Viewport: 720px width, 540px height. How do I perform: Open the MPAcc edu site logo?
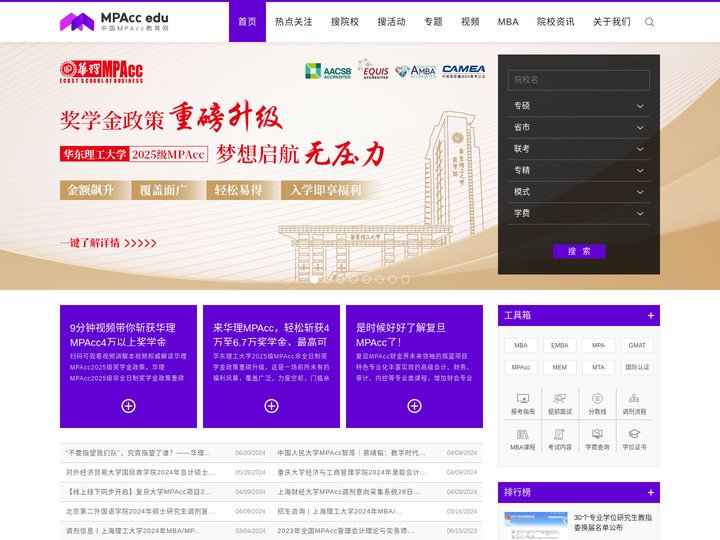(x=114, y=22)
